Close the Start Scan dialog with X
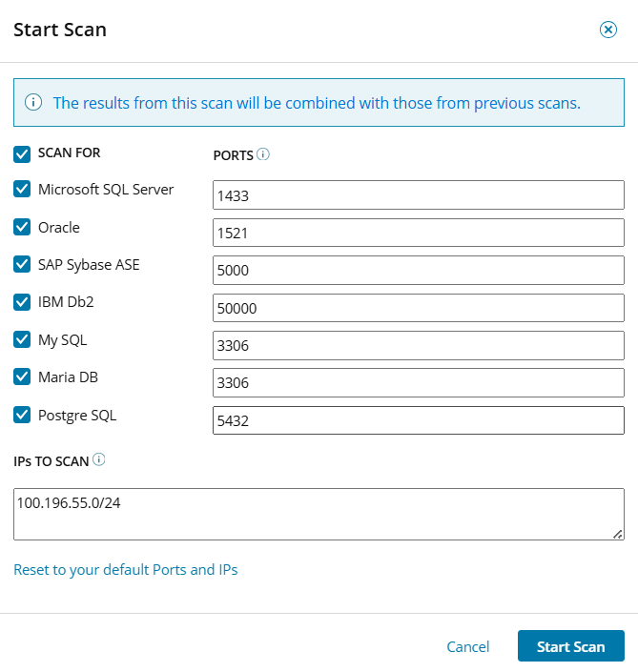 (x=607, y=30)
